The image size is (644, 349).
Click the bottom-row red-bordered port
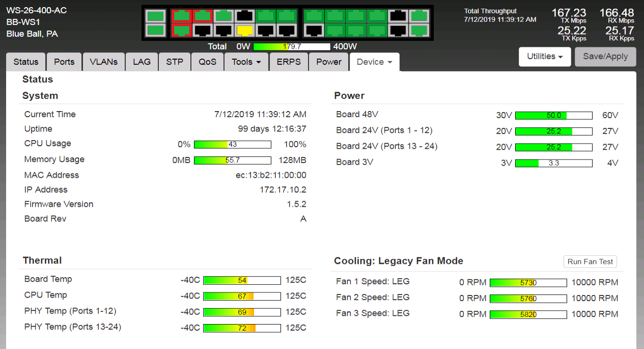tap(181, 31)
